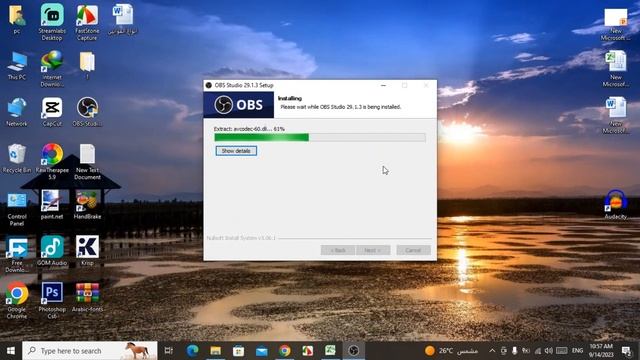Select the folder named 1 on desktop
The height and width of the screenshot is (360, 640).
(x=87, y=65)
